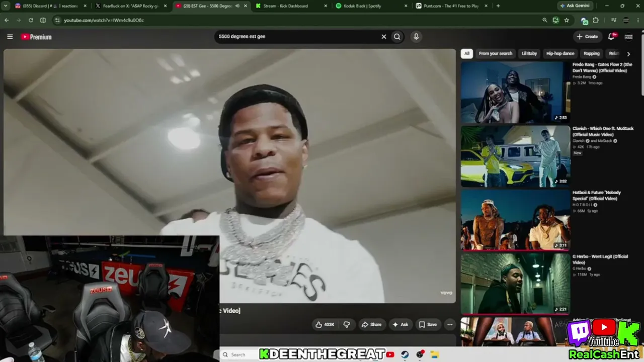
Task: Open Clavish Which One video thumbnail
Action: [515, 156]
